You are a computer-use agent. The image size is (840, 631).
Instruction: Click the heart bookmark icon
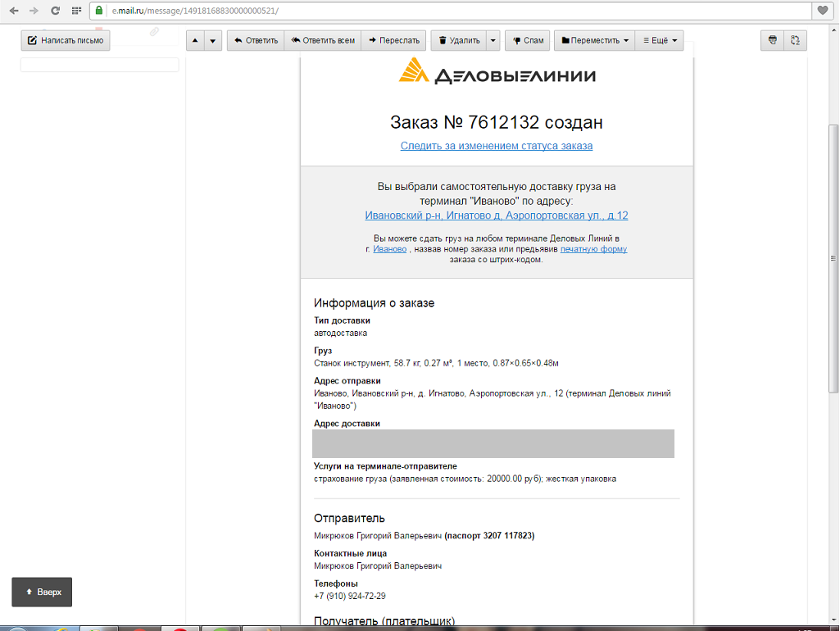click(x=823, y=10)
